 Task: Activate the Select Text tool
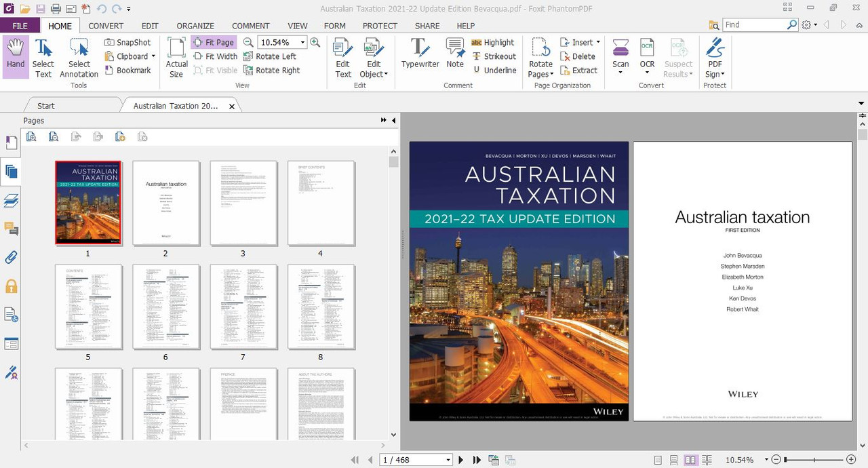[x=43, y=58]
